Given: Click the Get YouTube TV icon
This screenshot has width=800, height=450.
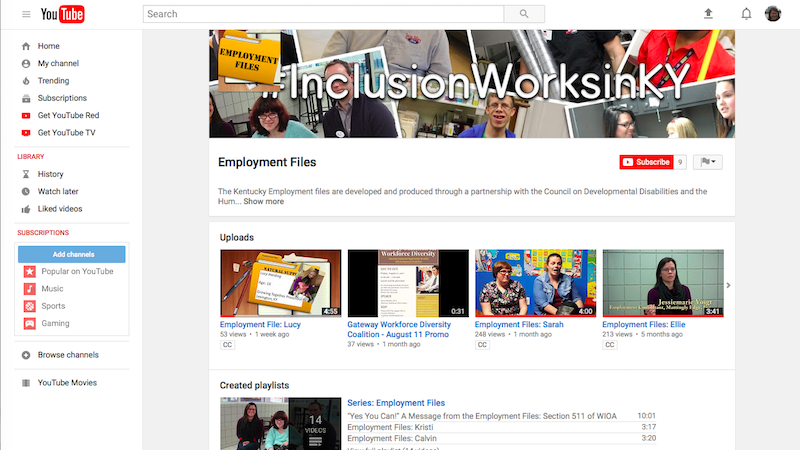Looking at the screenshot, I should (26, 133).
